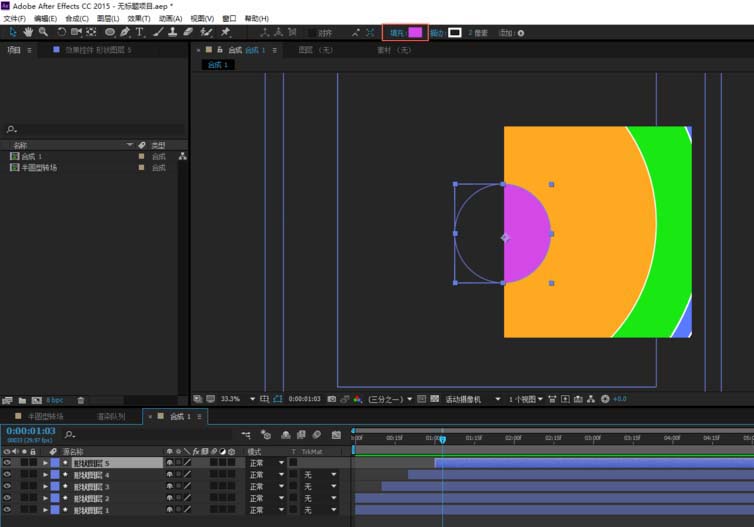
Task: Toggle visibility of shape layer 3
Action: (7, 486)
